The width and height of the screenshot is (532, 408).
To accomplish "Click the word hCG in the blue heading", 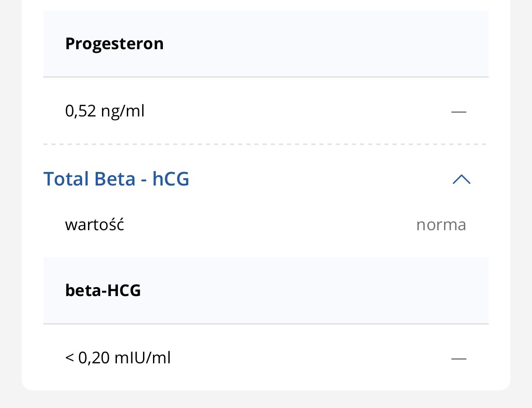I will pos(171,179).
